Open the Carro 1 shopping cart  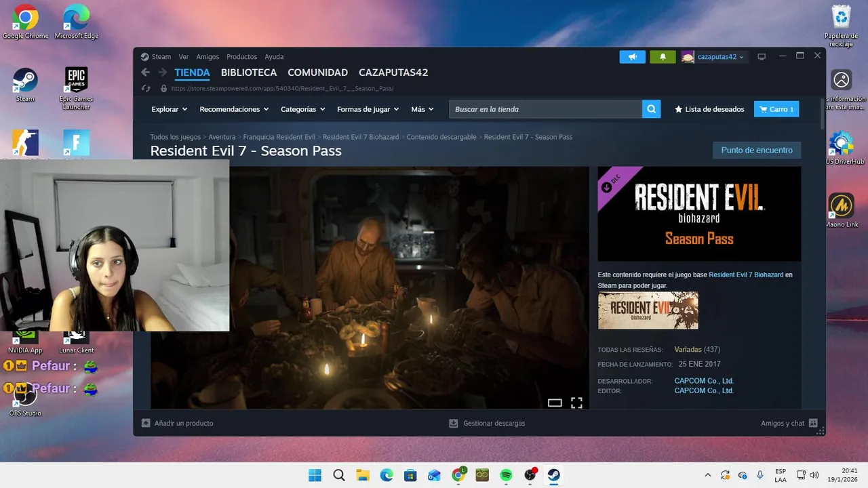point(776,109)
